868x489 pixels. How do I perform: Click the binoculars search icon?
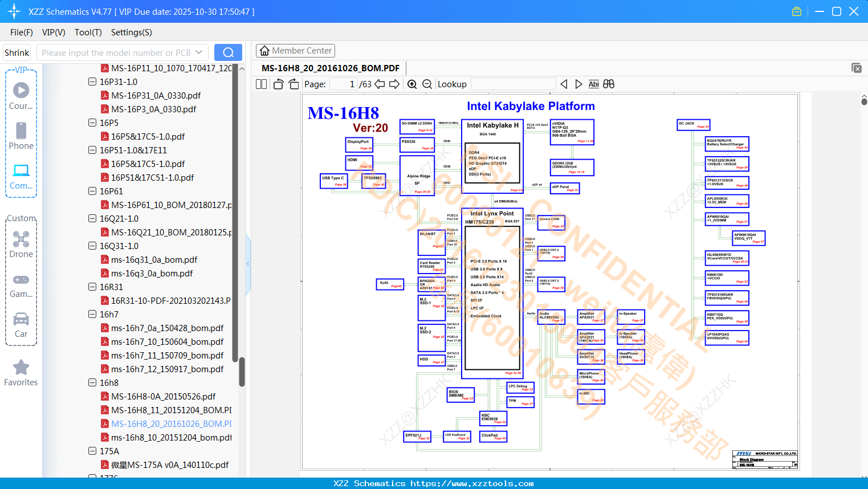click(609, 84)
